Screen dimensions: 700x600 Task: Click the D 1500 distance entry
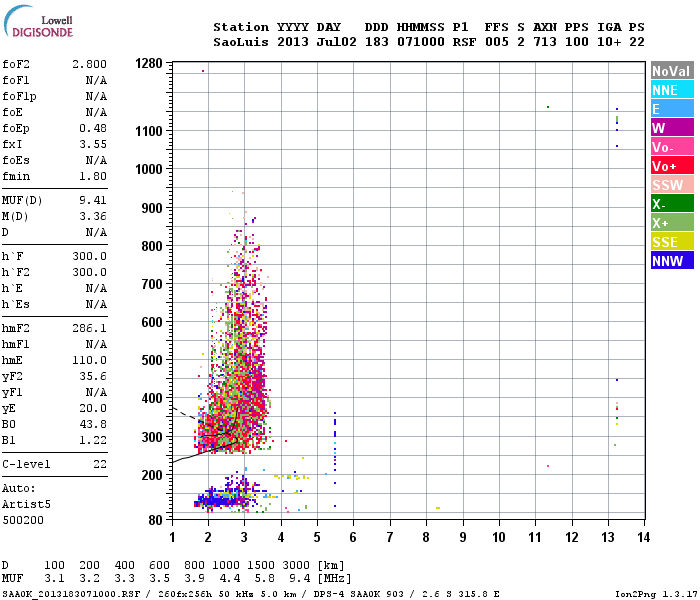point(261,565)
